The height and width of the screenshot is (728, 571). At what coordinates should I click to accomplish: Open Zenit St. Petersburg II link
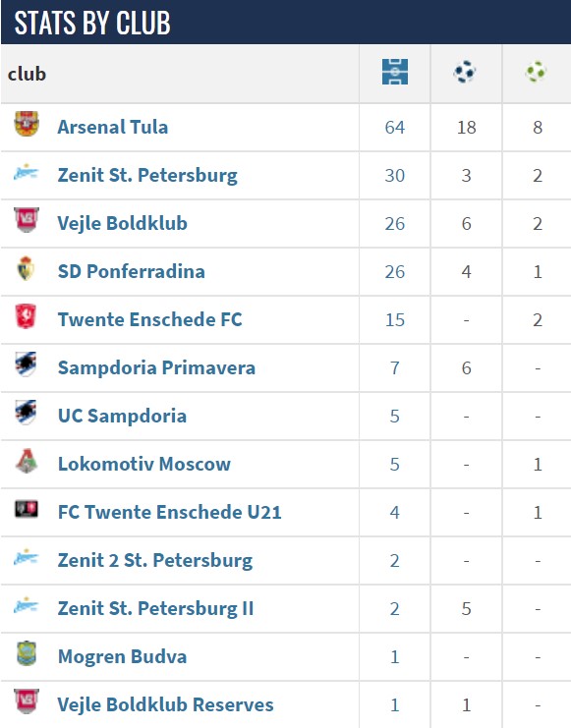click(155, 609)
